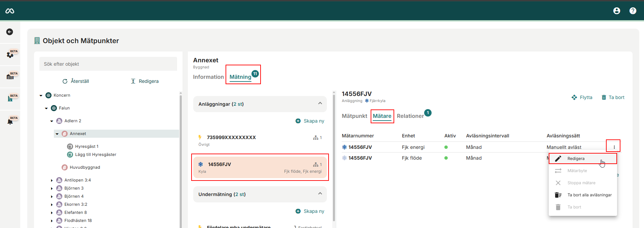Viewport: 644px width, 228px height.
Task: Open the help question mark icon
Action: click(633, 11)
